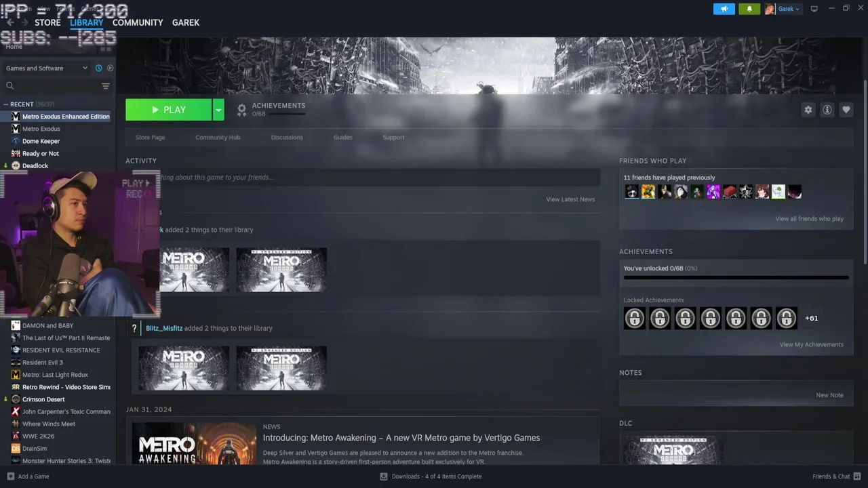Click the Resident Evil 3 icon
The width and height of the screenshot is (868, 488).
16,362
